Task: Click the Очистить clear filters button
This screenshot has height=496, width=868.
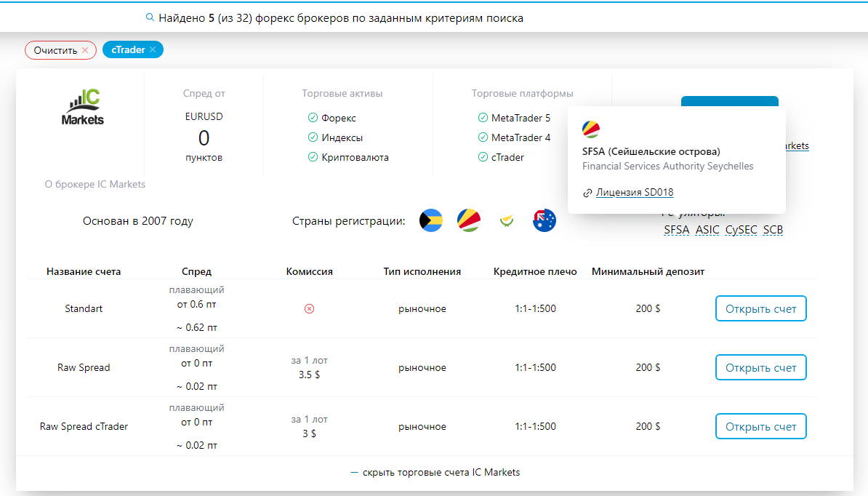Action: [x=60, y=50]
